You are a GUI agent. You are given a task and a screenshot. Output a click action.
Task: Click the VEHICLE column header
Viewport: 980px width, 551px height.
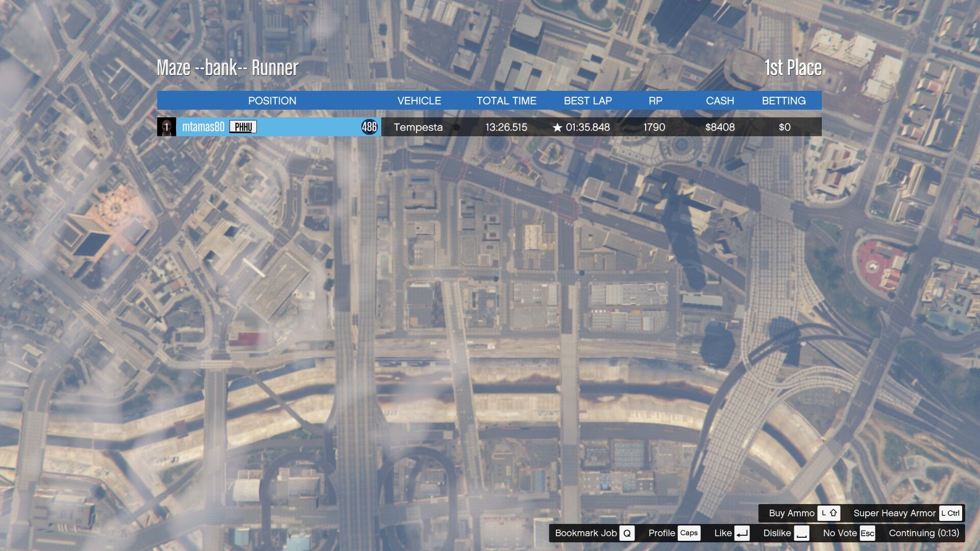(419, 101)
